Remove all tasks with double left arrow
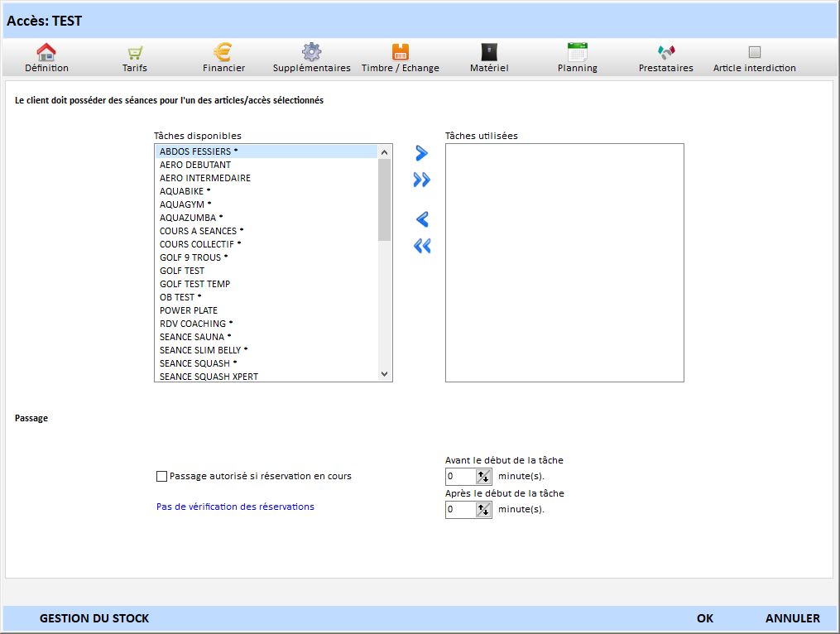The width and height of the screenshot is (840, 634). point(422,246)
